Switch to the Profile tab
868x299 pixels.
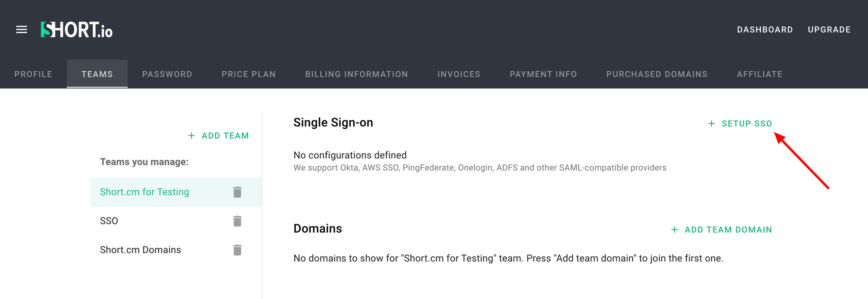coord(33,74)
